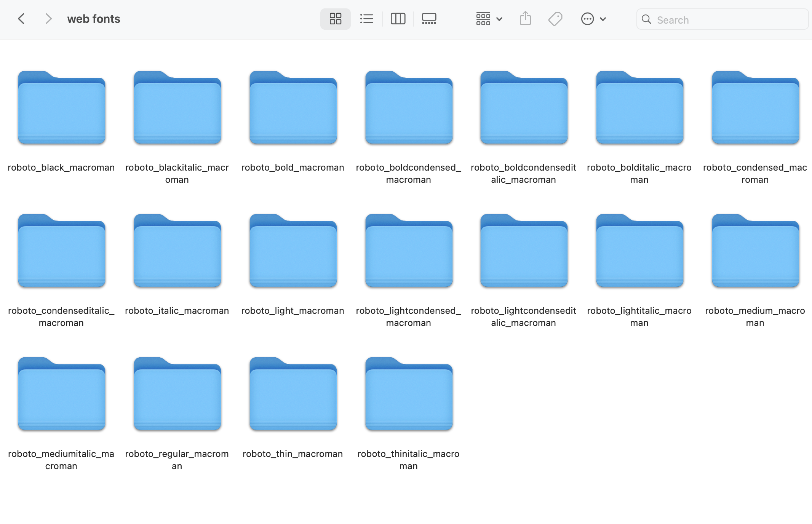Viewport: 812px width, 524px height.
Task: Select the roboto_bolditalic_macroman folder icon
Action: click(x=639, y=107)
